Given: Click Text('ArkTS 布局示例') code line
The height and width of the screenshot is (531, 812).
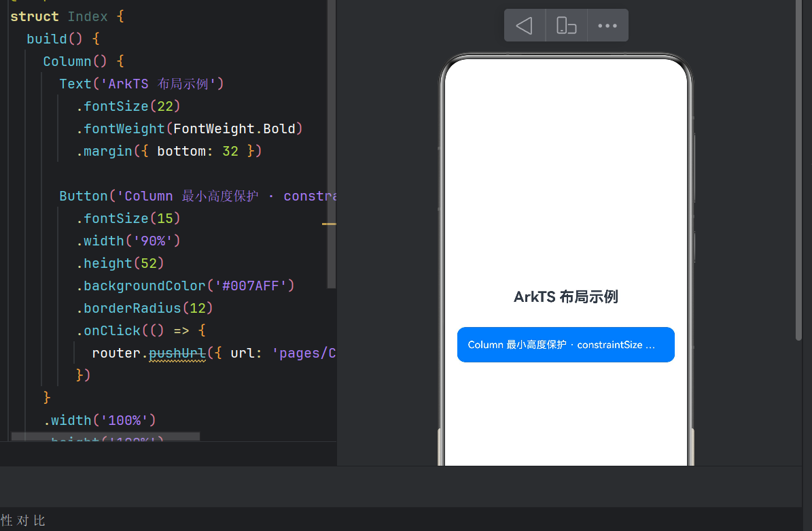Looking at the screenshot, I should pyautogui.click(x=141, y=84).
